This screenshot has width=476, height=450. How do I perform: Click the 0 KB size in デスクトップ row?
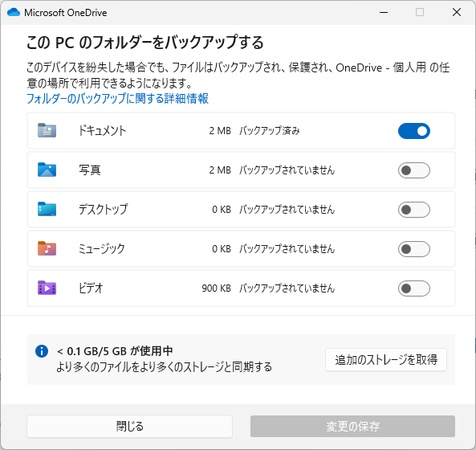click(x=222, y=209)
